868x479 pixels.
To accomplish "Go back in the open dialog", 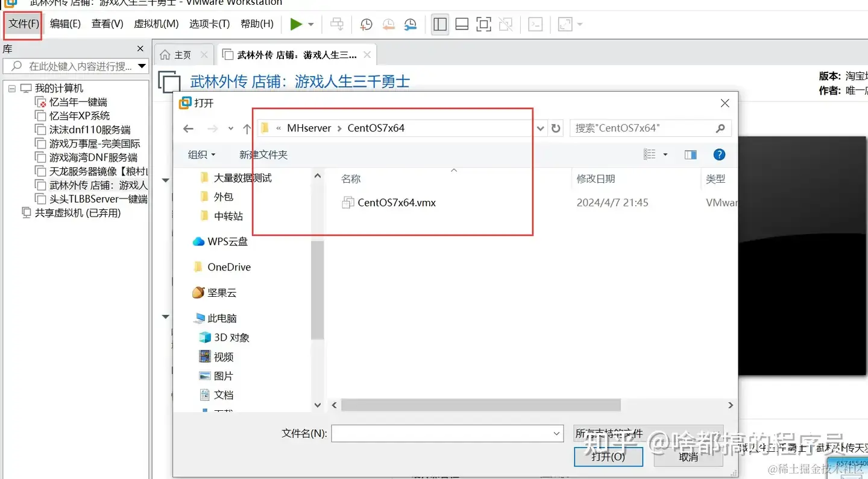I will (188, 128).
